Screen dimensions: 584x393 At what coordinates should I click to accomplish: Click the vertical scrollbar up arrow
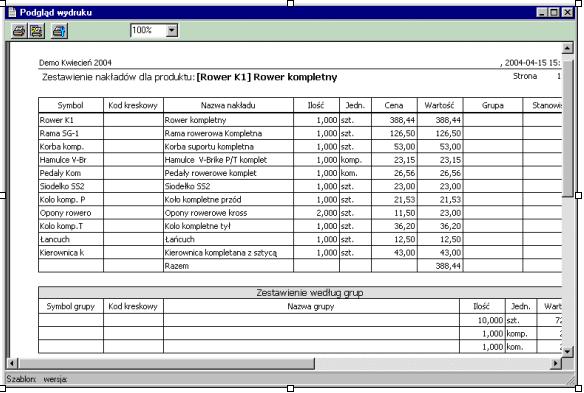coord(567,48)
